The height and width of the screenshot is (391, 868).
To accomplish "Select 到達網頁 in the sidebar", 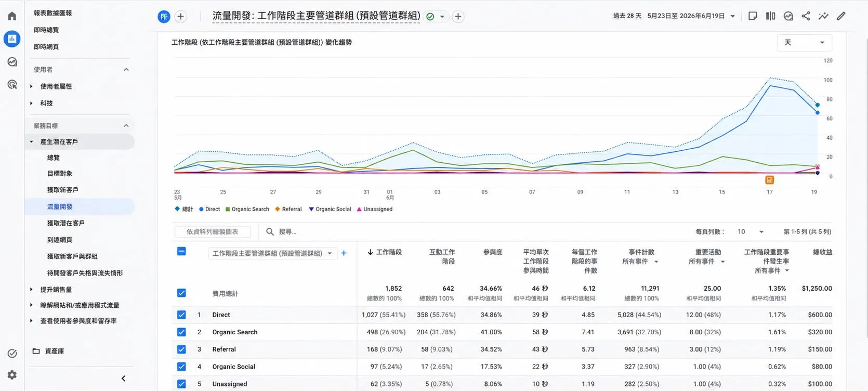I will (60, 240).
